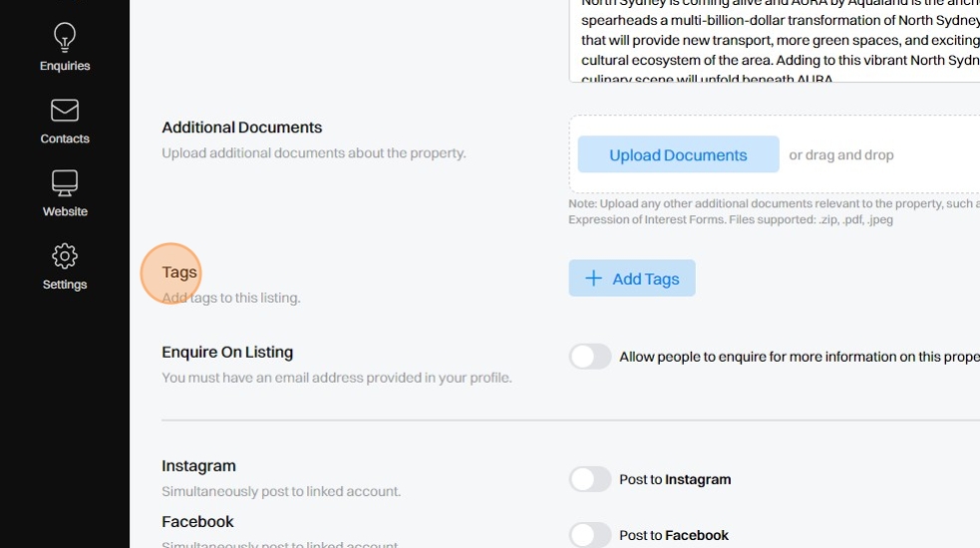Go to the Enquiries sidebar label

click(x=65, y=66)
